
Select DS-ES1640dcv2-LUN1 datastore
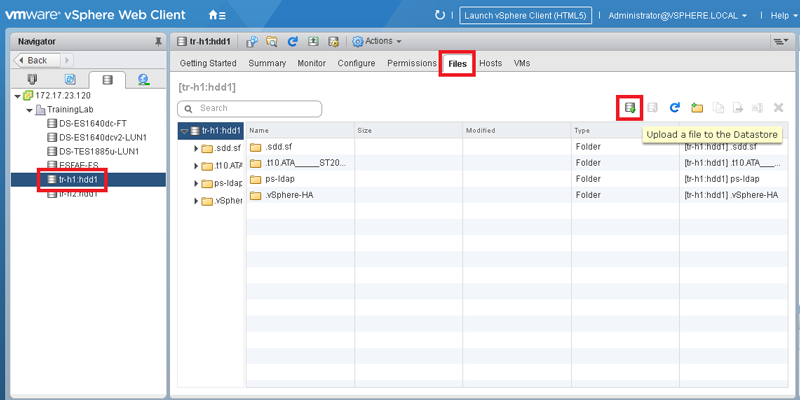pos(97,137)
